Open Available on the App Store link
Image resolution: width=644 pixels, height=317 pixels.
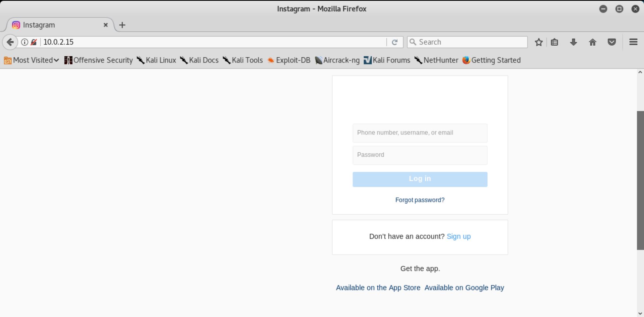[378, 288]
